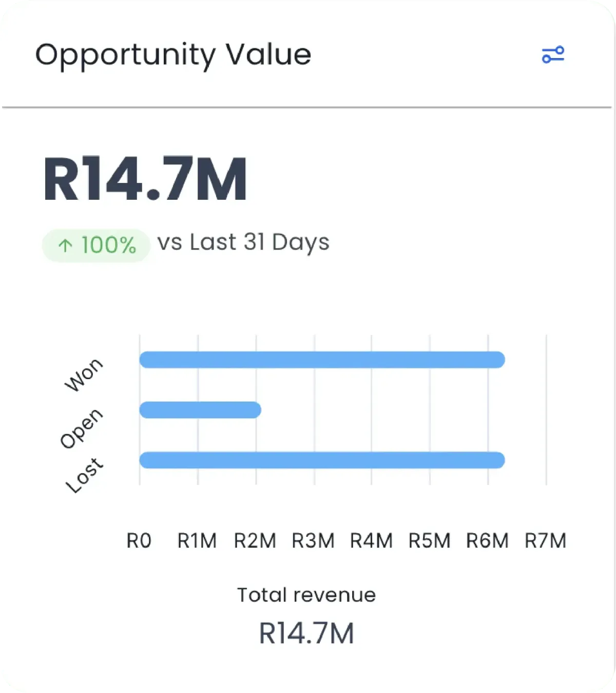
Task: Click the Lost axis label
Action: tap(85, 475)
